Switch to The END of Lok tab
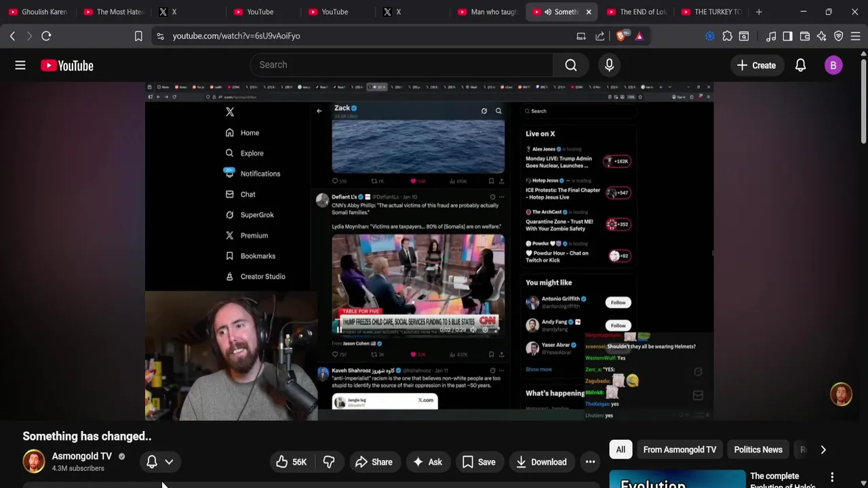This screenshot has width=868, height=488. (637, 12)
